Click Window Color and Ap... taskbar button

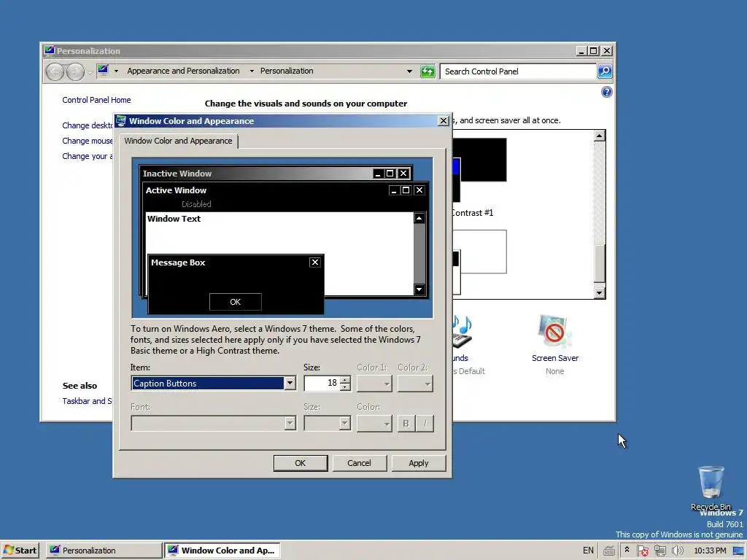(x=222, y=551)
